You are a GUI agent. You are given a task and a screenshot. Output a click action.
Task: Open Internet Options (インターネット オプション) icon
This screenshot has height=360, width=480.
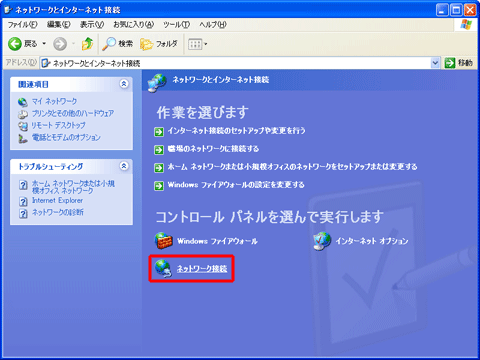[322, 241]
